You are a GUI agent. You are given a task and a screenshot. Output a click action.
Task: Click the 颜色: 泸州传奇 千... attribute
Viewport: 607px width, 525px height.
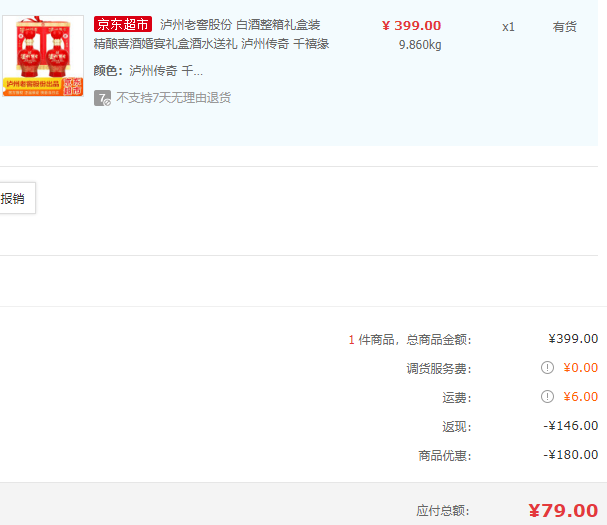point(148,71)
